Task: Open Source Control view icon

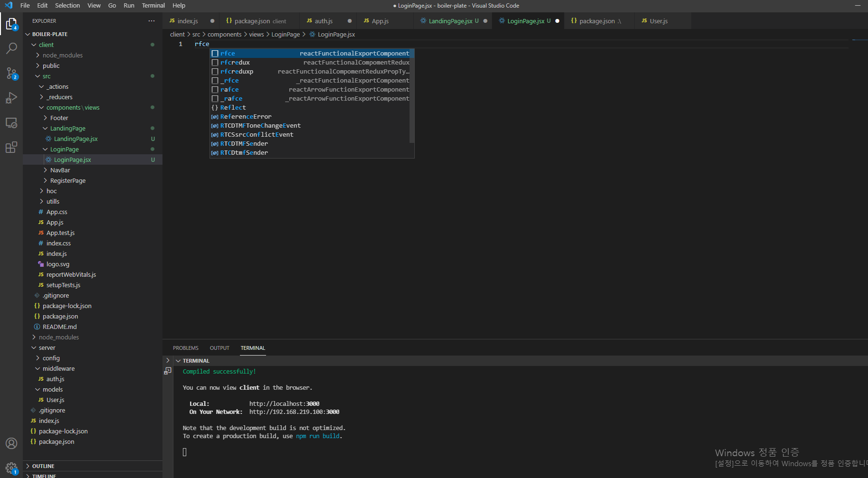Action: (x=11, y=73)
